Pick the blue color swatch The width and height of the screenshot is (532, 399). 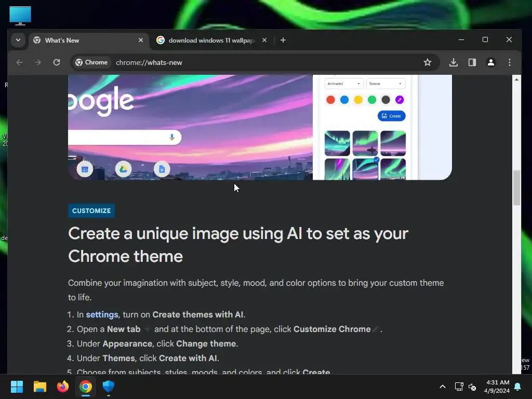tap(344, 100)
